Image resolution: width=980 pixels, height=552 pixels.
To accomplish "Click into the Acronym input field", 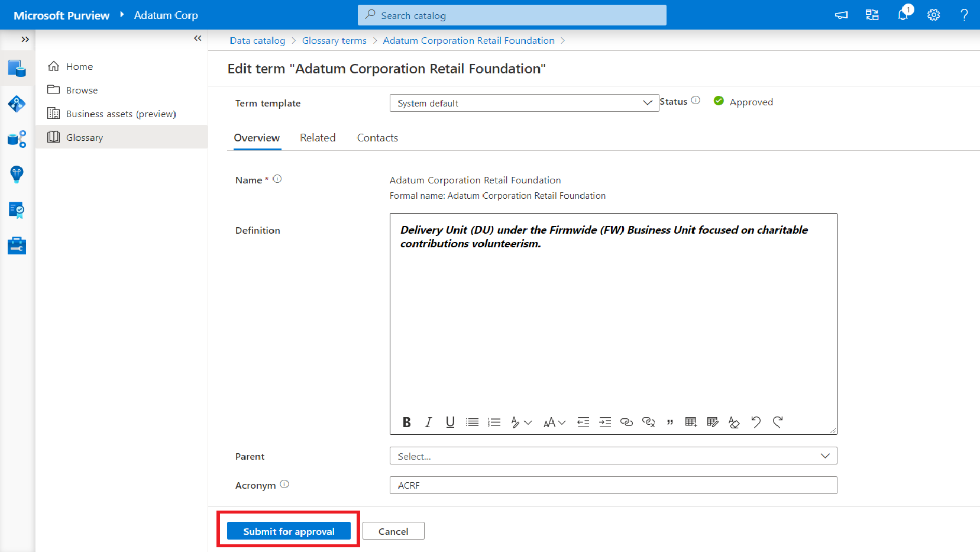I will 613,485.
